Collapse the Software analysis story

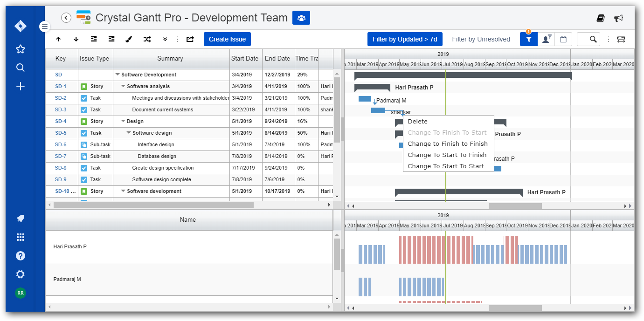point(123,86)
